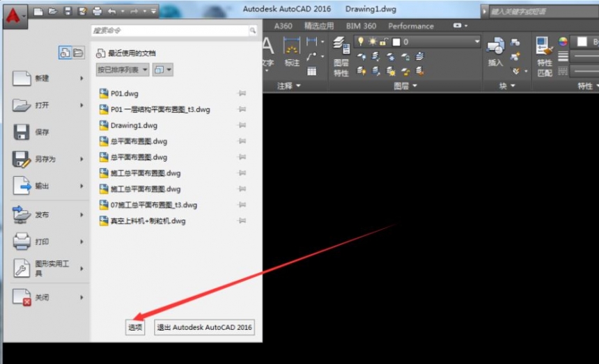Pin Drawing1.dwg to the recent list
This screenshot has width=599, height=364.
pos(242,125)
